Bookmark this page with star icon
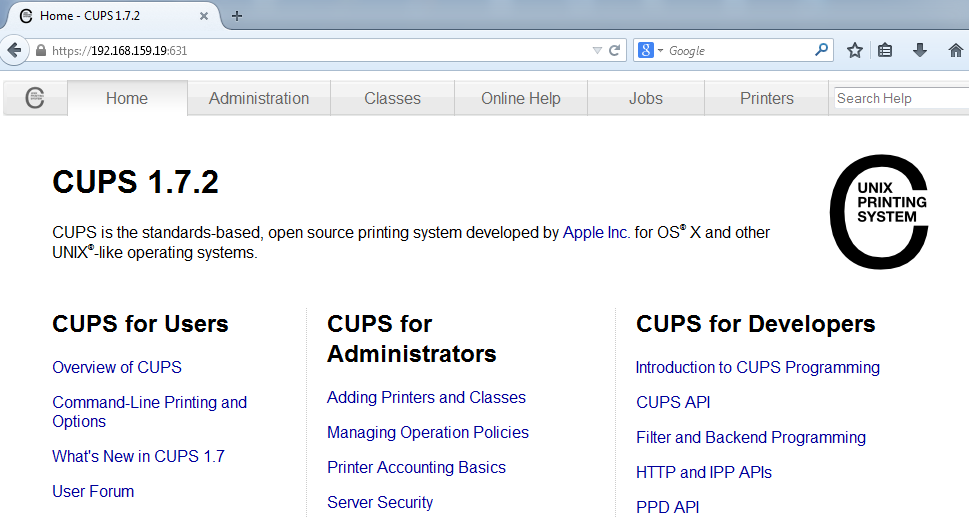 (855, 50)
